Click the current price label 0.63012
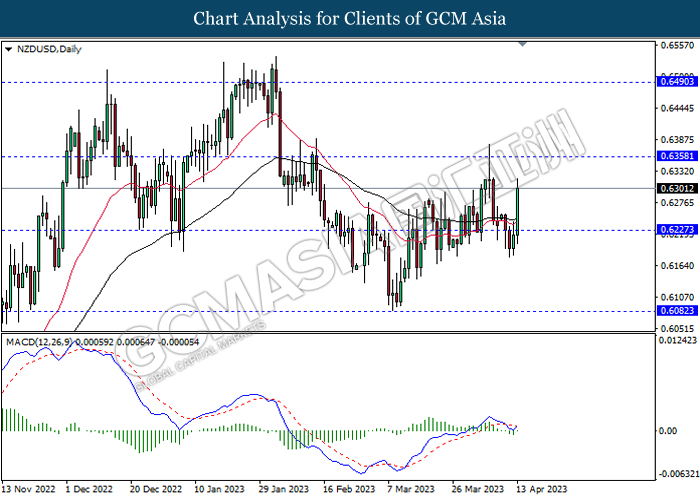Image resolution: width=700 pixels, height=500 pixels. (x=677, y=188)
